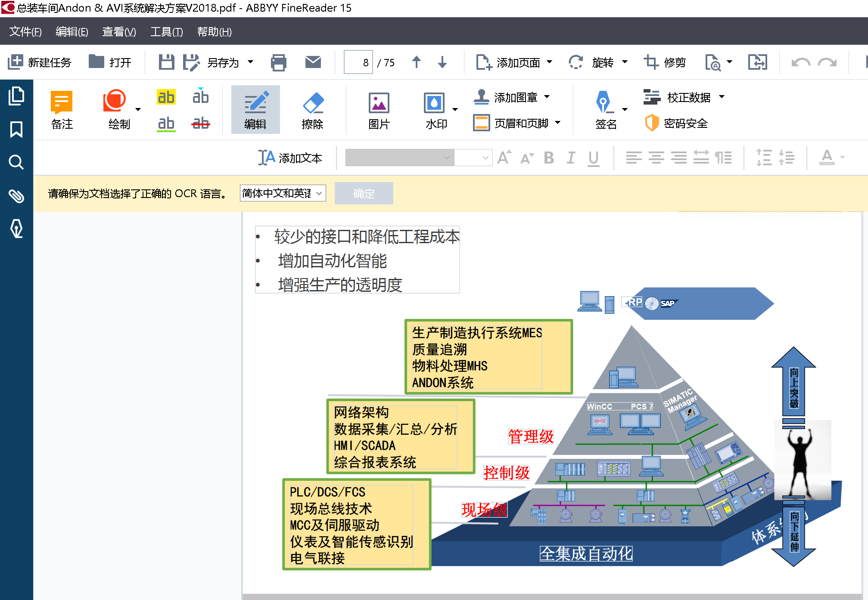Open the Attachments paperclip panel

click(16, 196)
